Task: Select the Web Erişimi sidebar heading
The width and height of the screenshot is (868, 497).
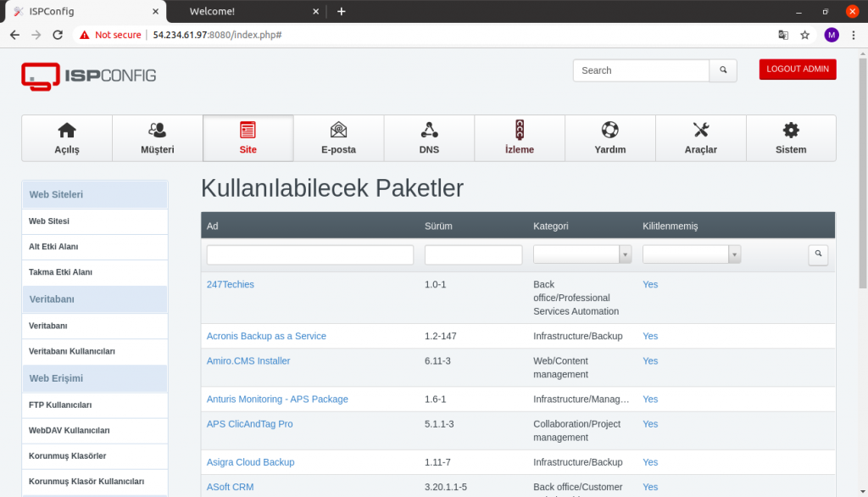Action: [x=95, y=378]
